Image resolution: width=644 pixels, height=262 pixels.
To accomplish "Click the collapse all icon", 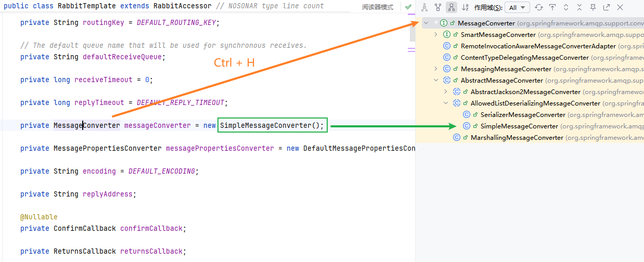I will (x=579, y=7).
